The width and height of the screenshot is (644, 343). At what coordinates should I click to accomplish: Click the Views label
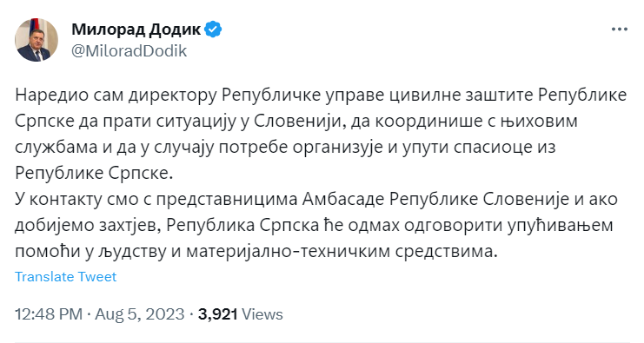coord(262,314)
